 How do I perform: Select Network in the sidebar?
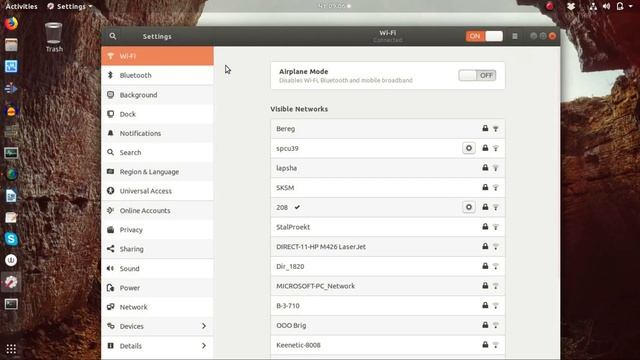click(x=158, y=307)
